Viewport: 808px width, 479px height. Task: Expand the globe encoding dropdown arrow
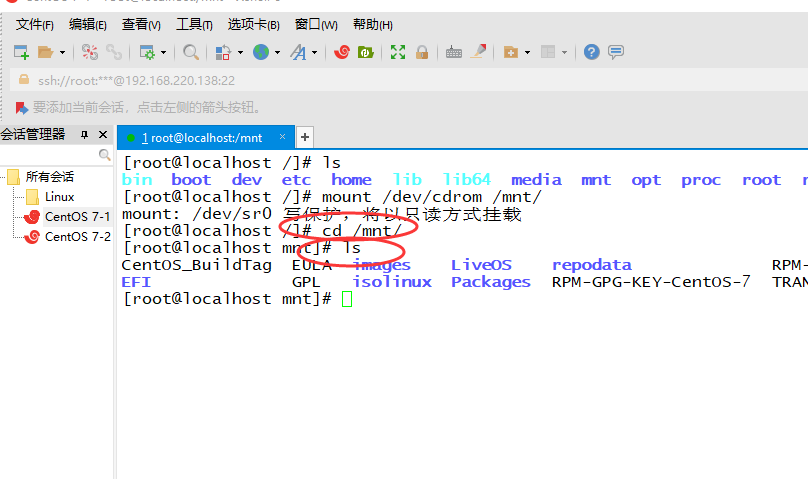point(277,53)
